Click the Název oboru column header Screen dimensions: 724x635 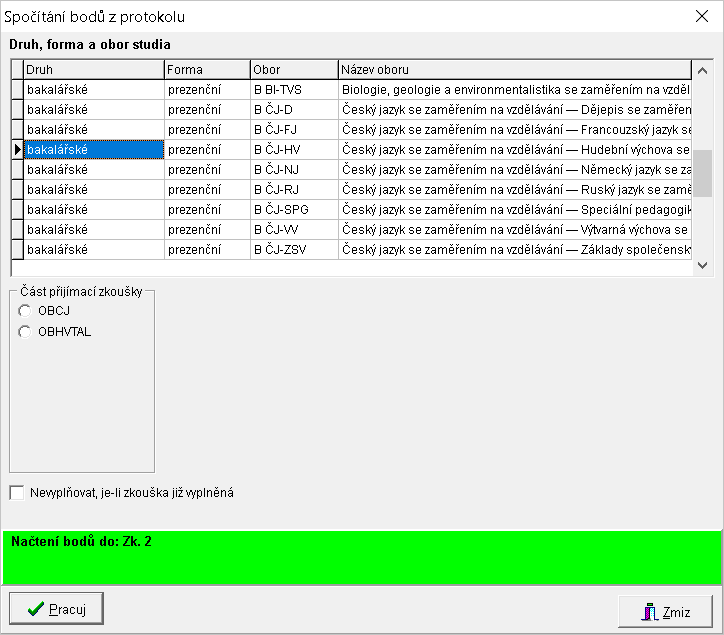[514, 69]
